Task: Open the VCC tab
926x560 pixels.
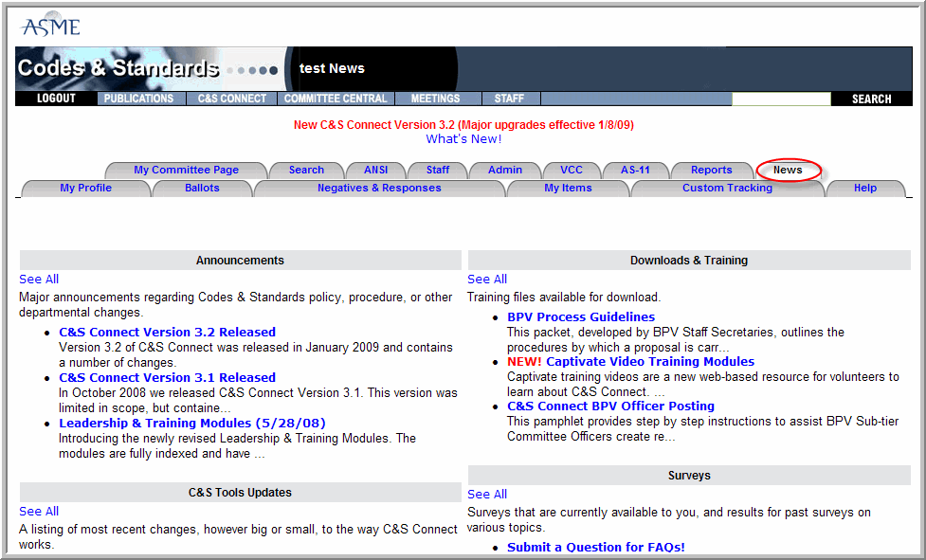Action: pyautogui.click(x=572, y=170)
